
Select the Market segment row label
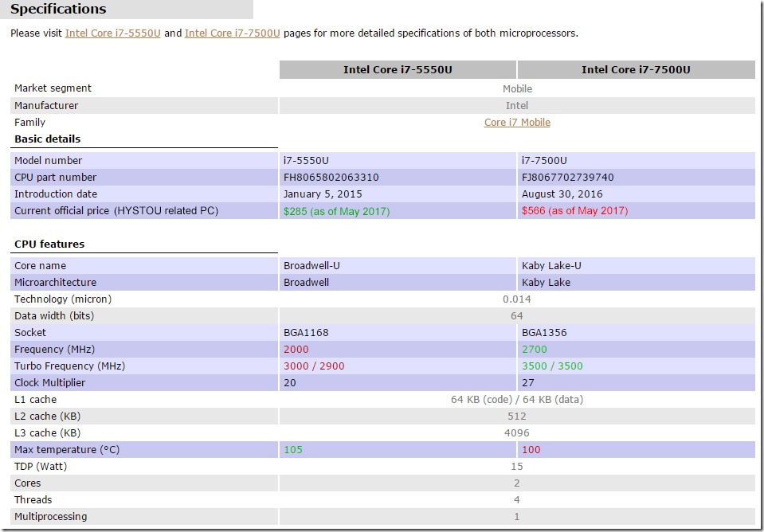(53, 88)
